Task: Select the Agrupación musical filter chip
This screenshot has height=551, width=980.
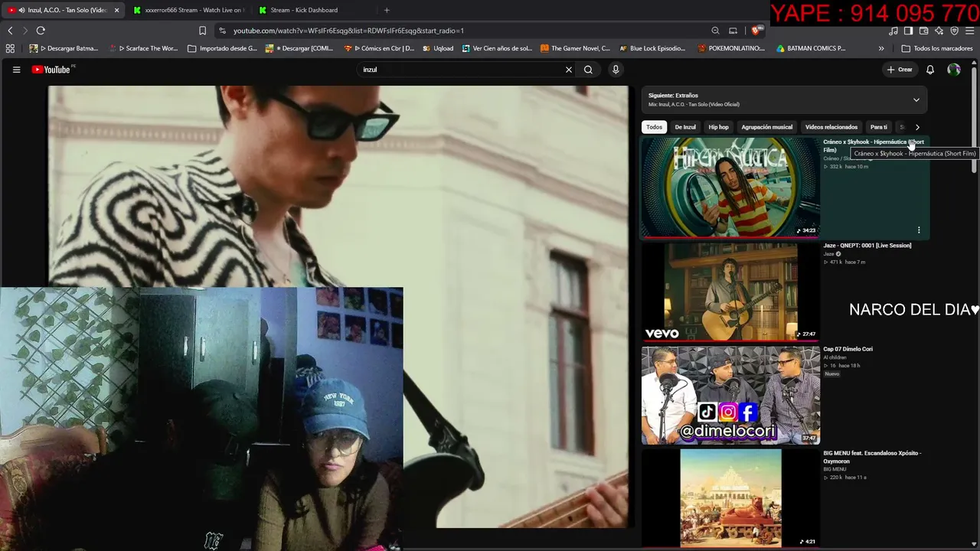Action: (766, 127)
